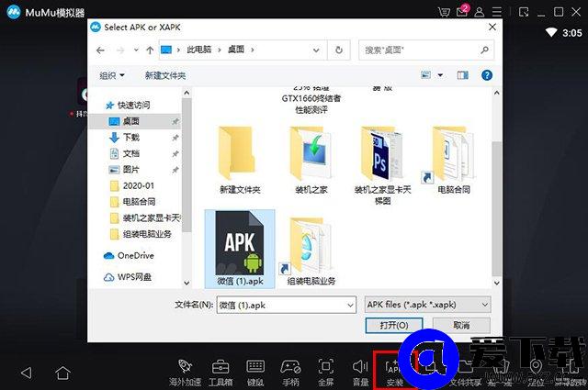The image size is (588, 390).
Task: Open recent locations dropdown arrow
Action: pos(136,50)
